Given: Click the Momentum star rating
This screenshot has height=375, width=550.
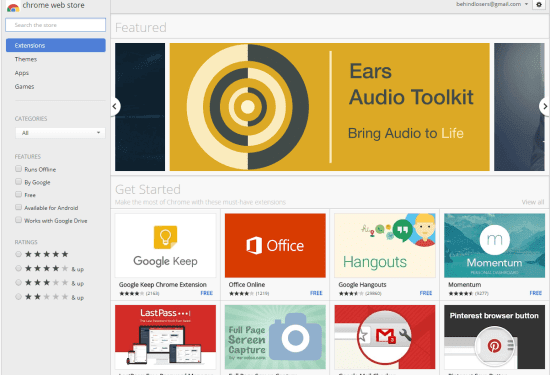Looking at the screenshot, I should click(x=461, y=294).
